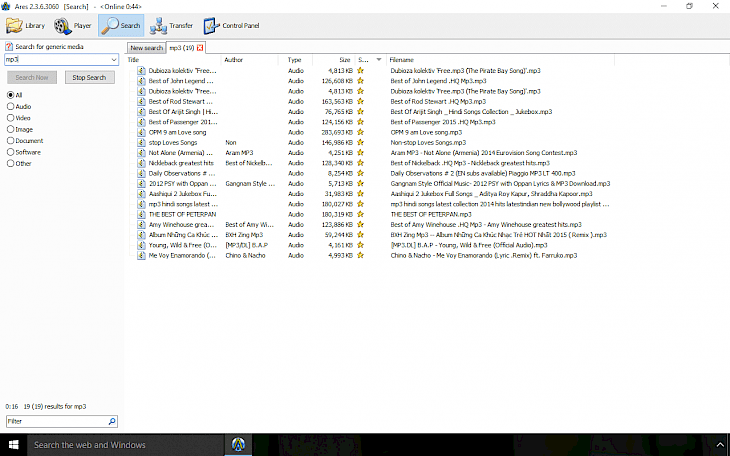Click the audio icon beside OPM 9 am Love song
730x456 pixels.
click(x=141, y=132)
